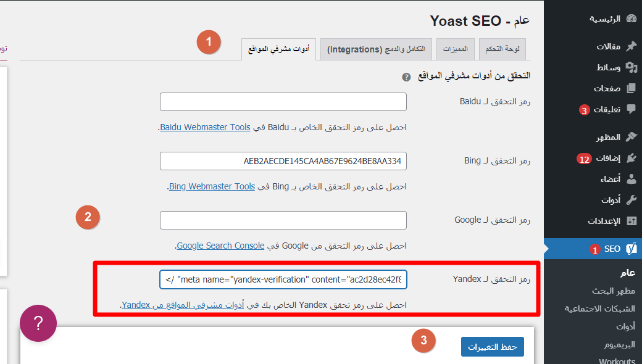Screen dimensions: 642x364
Task: Open the التكامل والدمج (Integrations) tab
Action: 377,49
